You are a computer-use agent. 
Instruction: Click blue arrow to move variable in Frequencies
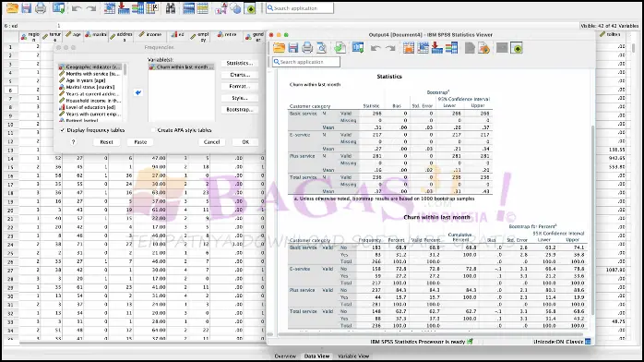(138, 93)
